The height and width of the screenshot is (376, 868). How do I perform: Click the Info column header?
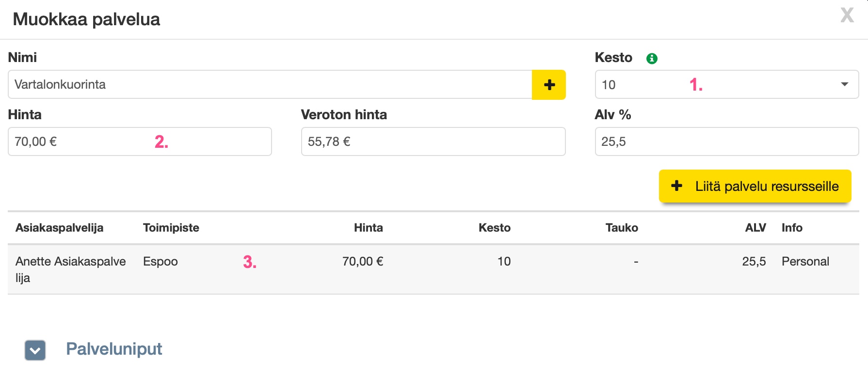point(792,228)
